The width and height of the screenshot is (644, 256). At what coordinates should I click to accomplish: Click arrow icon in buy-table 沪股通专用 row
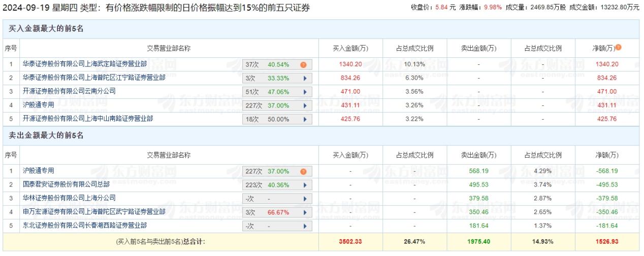tap(305, 106)
